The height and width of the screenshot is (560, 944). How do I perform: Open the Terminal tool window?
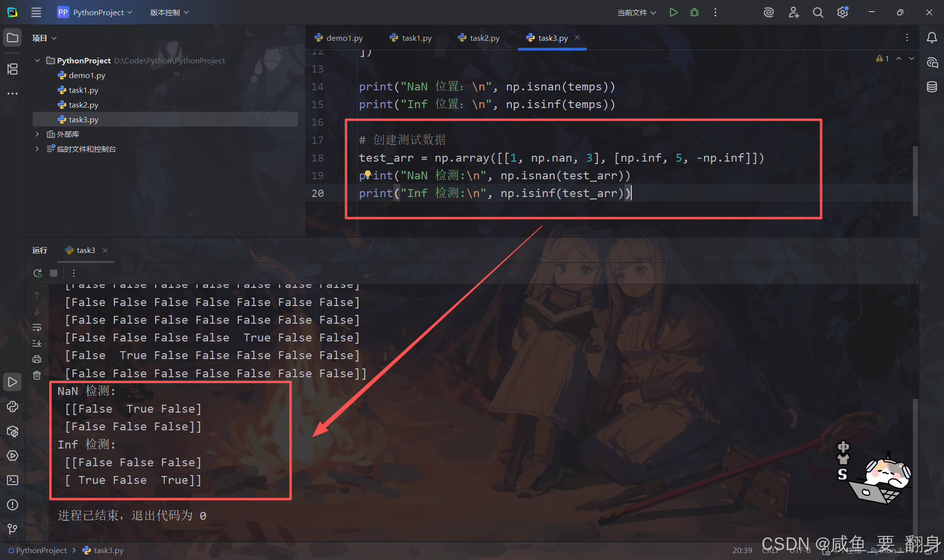click(x=12, y=480)
